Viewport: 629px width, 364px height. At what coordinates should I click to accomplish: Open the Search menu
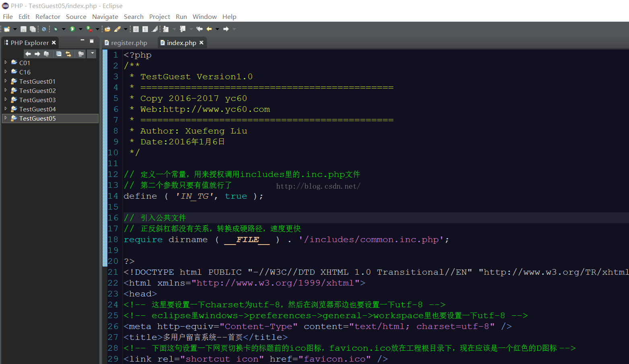coord(134,16)
